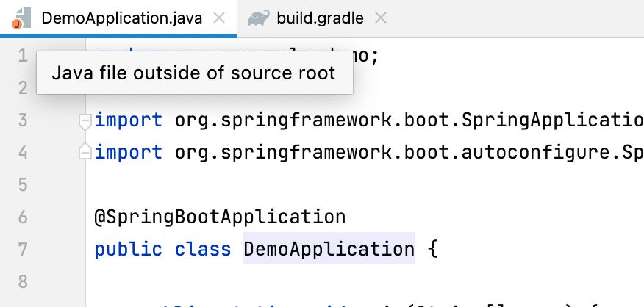
Task: Click the Java file icon on DemoApplication tab
Action: [x=21, y=18]
